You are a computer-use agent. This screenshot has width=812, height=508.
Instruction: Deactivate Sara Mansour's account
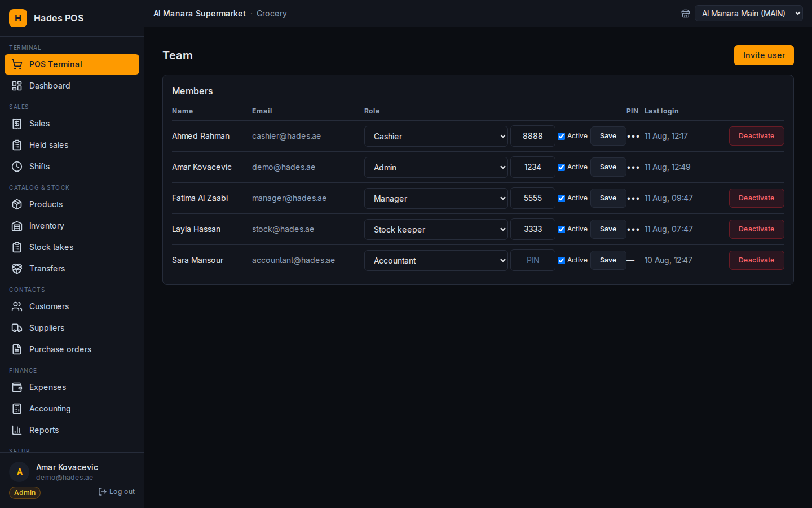[756, 260]
